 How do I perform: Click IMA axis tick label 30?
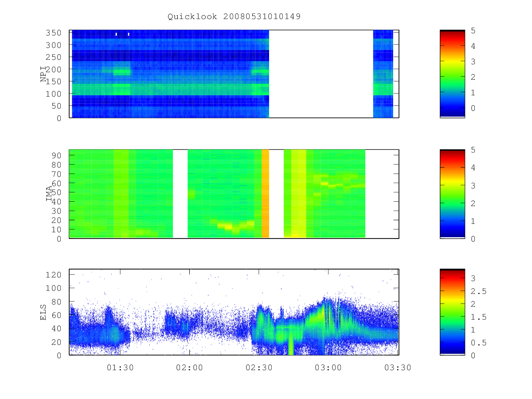click(x=57, y=211)
